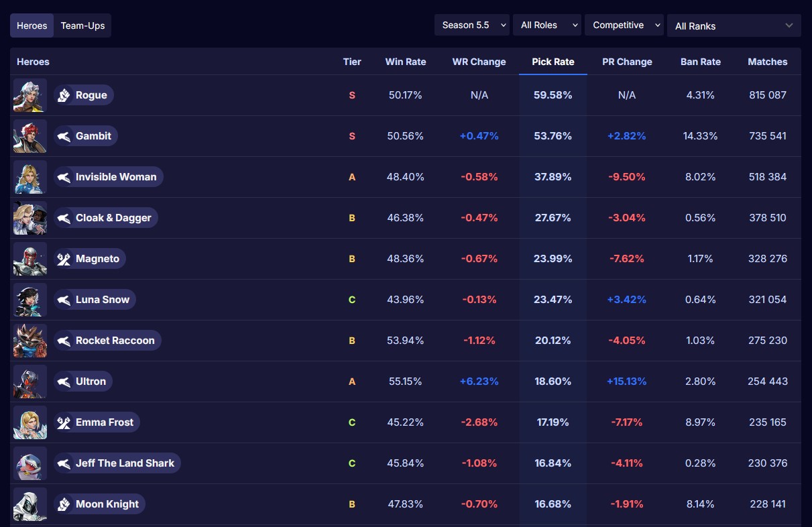Open the Jeff The Land Shark link
Image resolution: width=812 pixels, height=527 pixels.
(117, 463)
